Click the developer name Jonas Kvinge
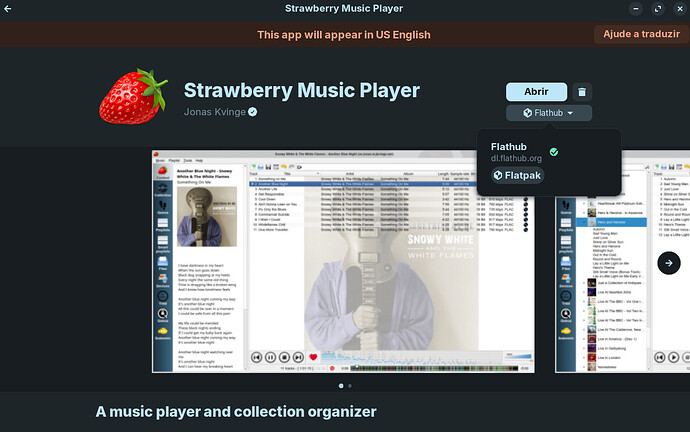 [214, 112]
